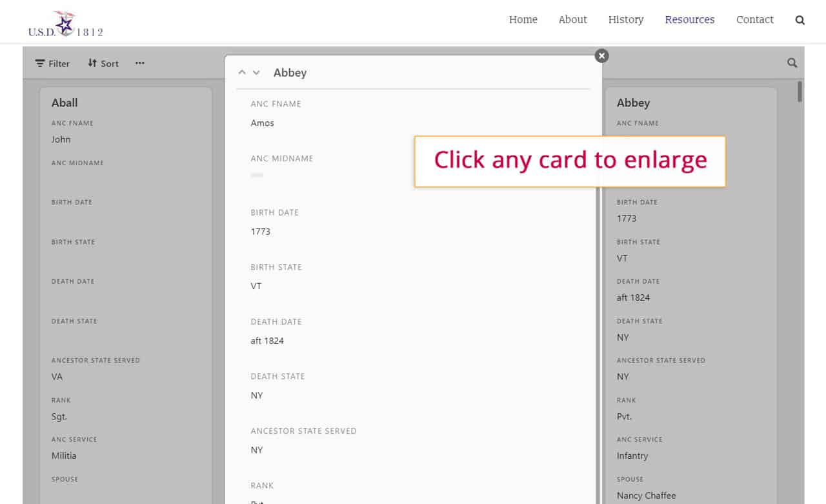The width and height of the screenshot is (826, 504).
Task: Open the Filter options
Action: (x=52, y=63)
